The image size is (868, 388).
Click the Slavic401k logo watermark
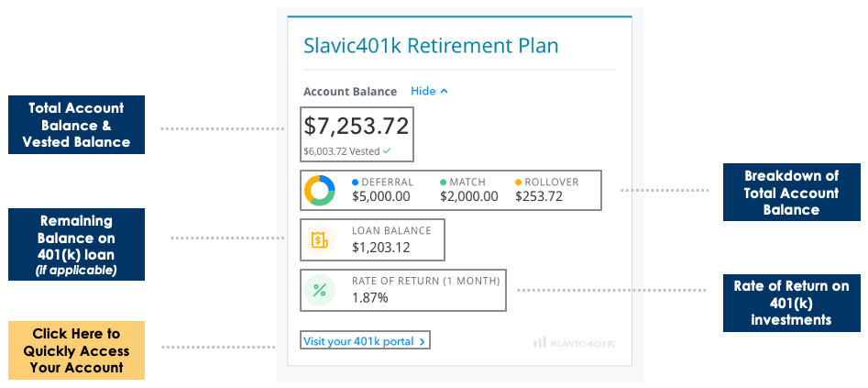coord(574,343)
